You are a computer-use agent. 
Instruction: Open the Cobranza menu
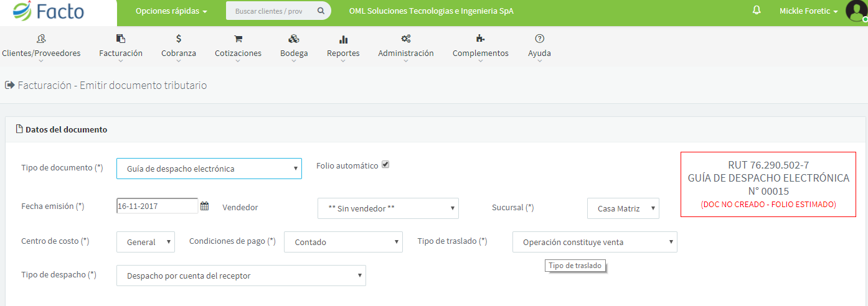[x=179, y=53]
